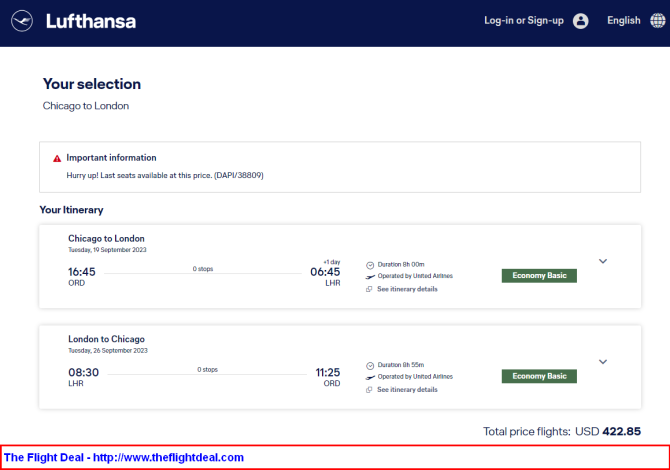Click Economy Basic badge on Chicago to London
Image resolution: width=670 pixels, height=470 pixels.
click(539, 276)
